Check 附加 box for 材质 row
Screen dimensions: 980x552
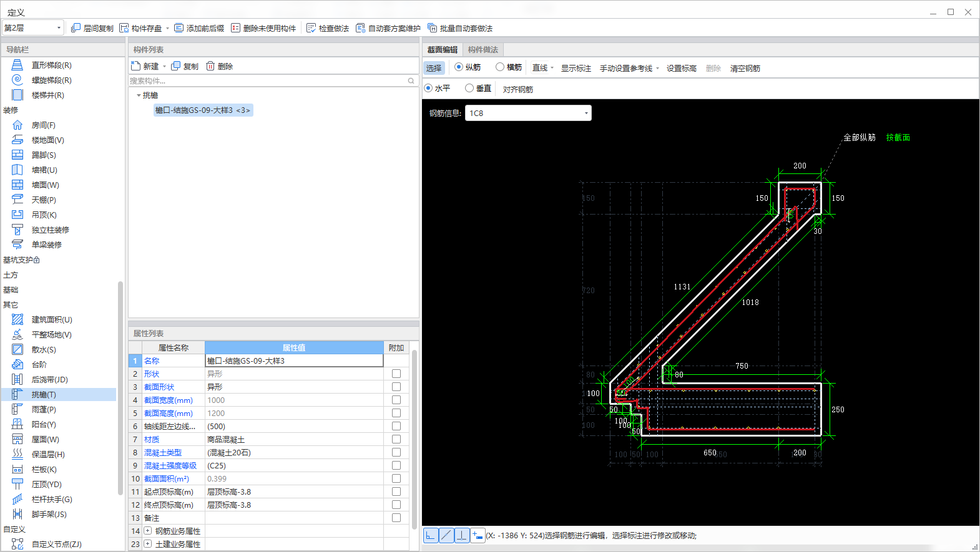(x=396, y=439)
